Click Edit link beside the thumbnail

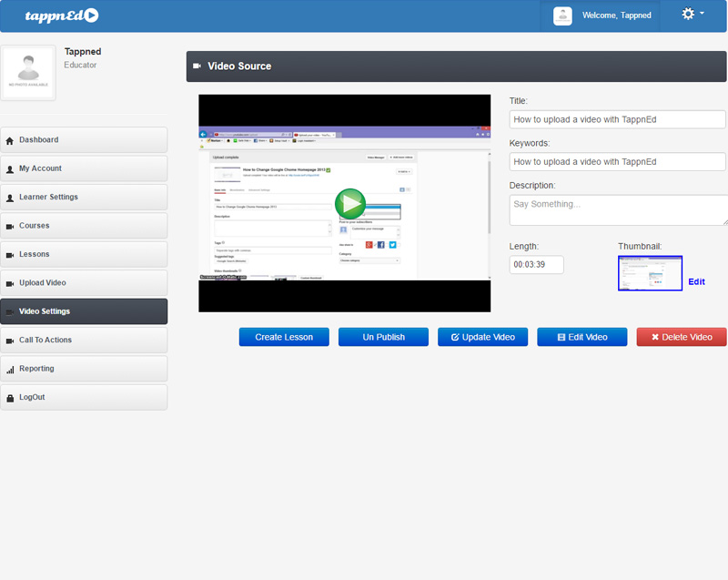coord(696,282)
